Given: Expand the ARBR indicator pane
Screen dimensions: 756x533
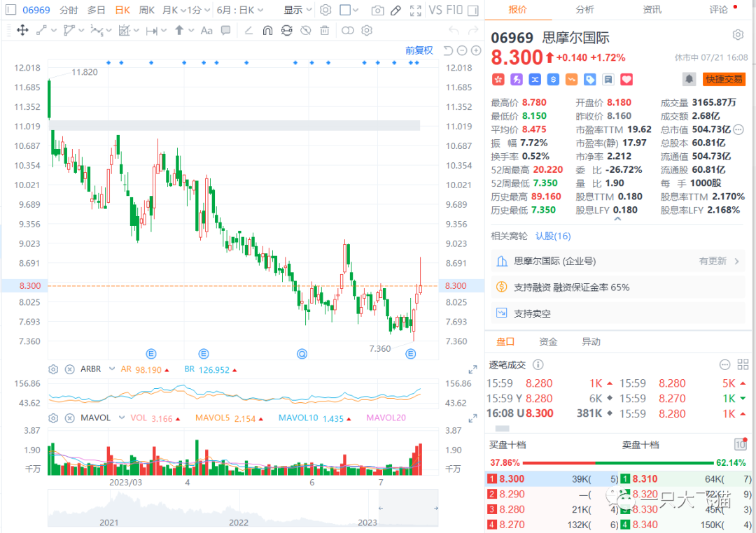Looking at the screenshot, I should [x=472, y=370].
